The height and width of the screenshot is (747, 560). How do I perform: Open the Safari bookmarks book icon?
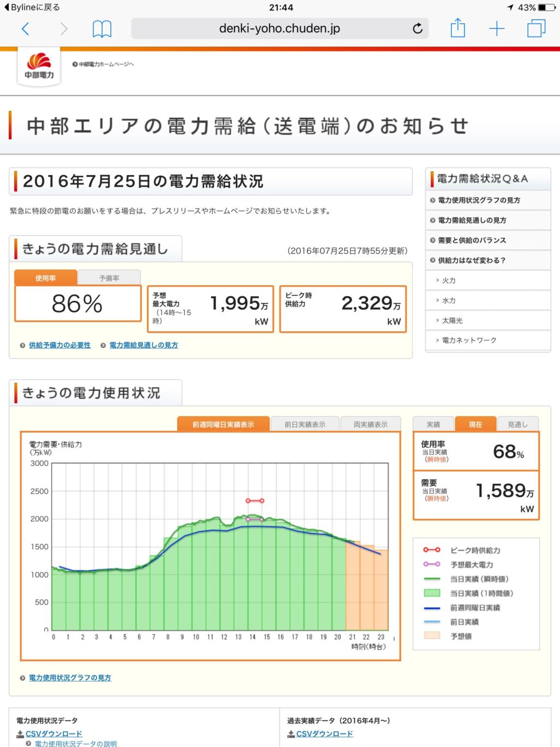(x=102, y=28)
